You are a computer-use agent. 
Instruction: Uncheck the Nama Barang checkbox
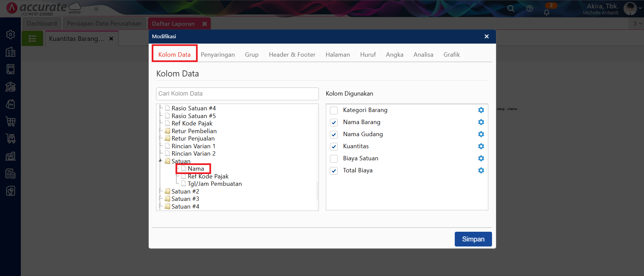tap(334, 122)
